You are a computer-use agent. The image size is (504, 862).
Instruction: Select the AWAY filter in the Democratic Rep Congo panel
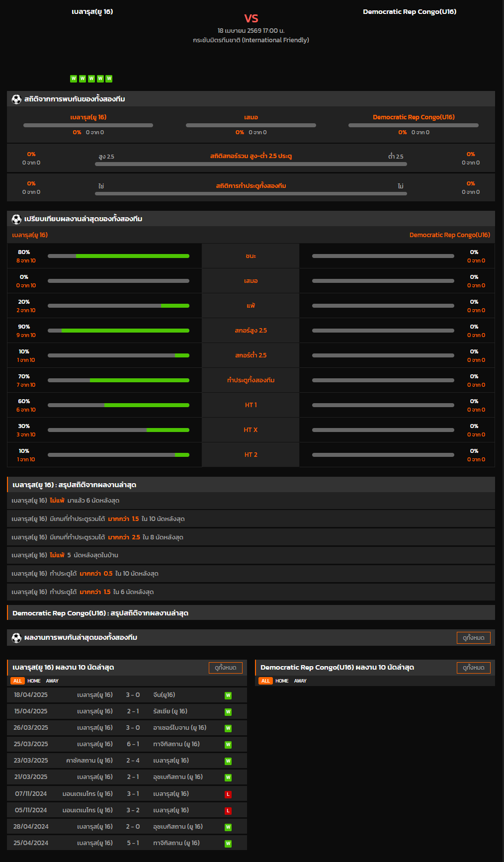(x=300, y=681)
